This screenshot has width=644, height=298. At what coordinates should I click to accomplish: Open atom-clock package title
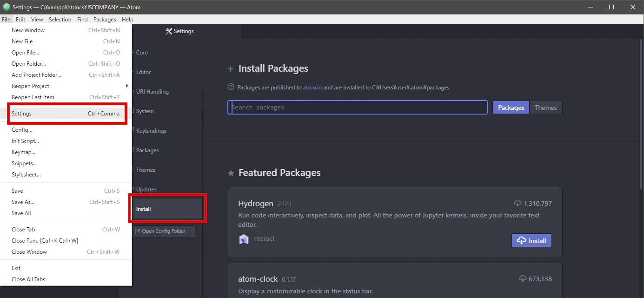[258, 279]
